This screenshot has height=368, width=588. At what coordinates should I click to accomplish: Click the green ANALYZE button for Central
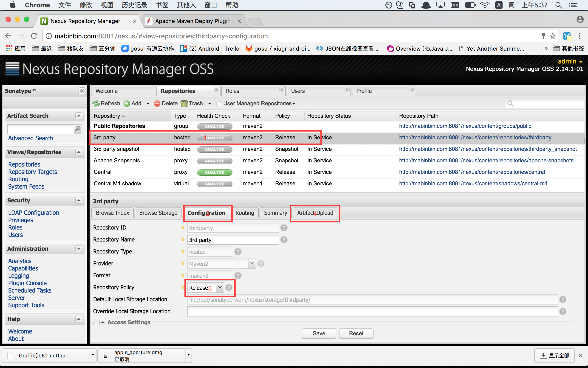coord(215,172)
